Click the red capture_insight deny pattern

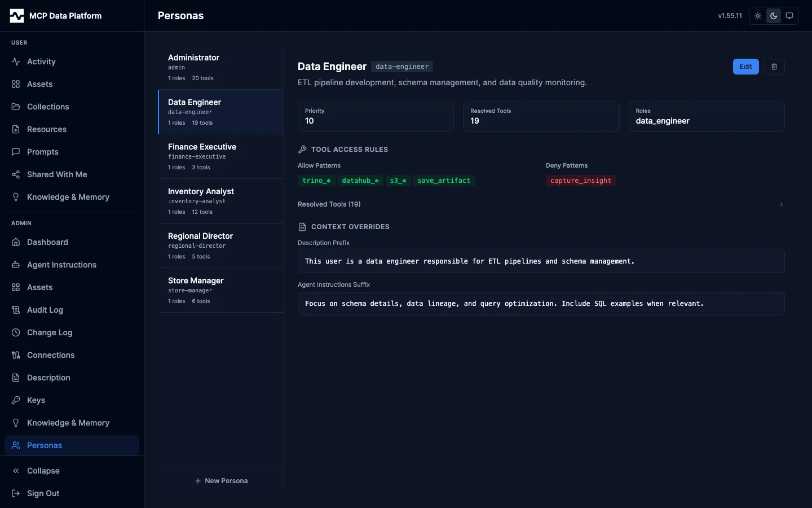point(580,181)
